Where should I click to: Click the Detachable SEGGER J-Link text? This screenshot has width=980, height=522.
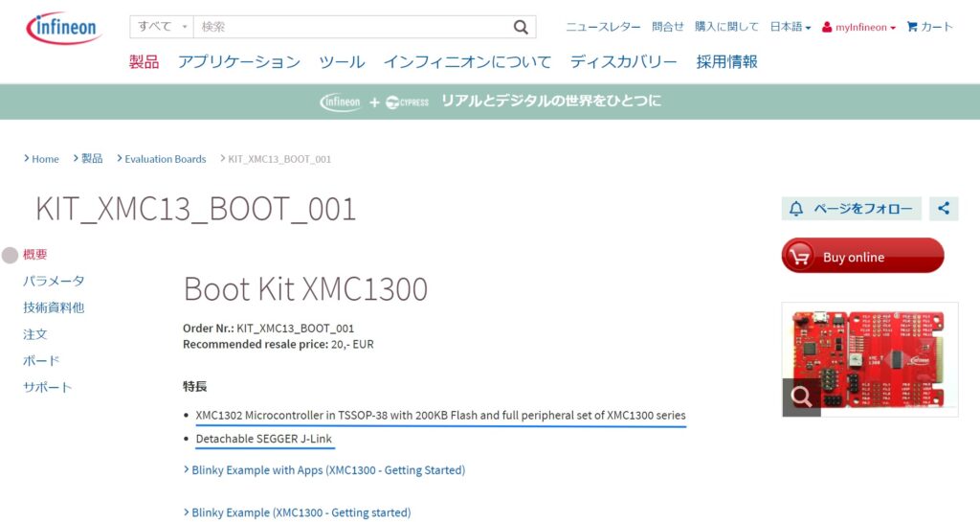pos(264,439)
